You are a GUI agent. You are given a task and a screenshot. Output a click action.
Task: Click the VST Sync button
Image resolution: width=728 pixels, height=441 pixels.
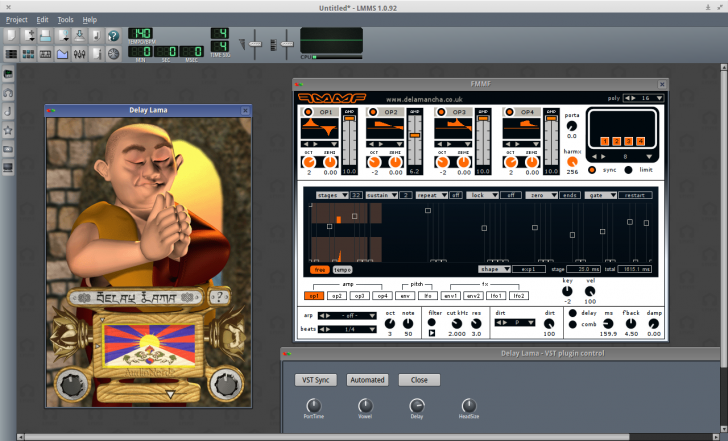coord(316,380)
